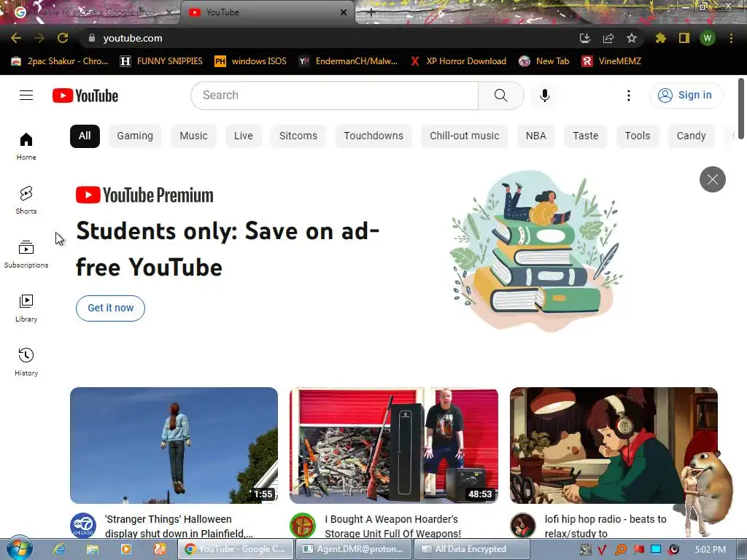Open VineMEMZ bookmark

[x=611, y=61]
